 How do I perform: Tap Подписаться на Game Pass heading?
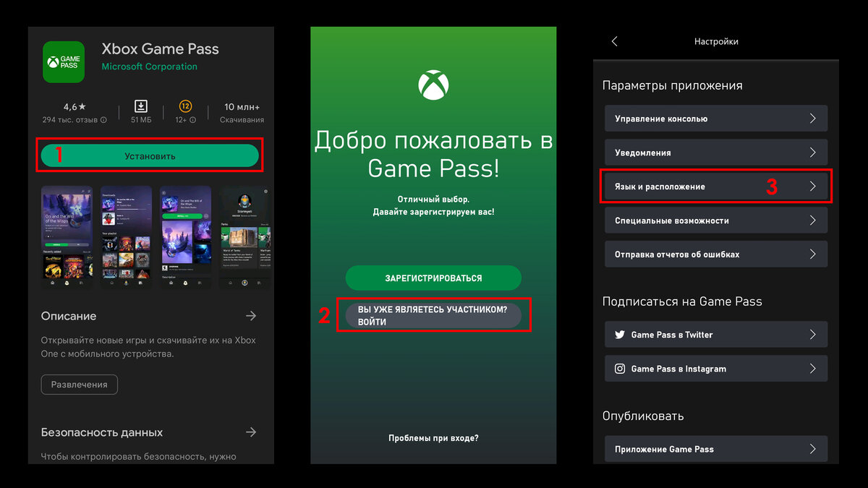682,301
